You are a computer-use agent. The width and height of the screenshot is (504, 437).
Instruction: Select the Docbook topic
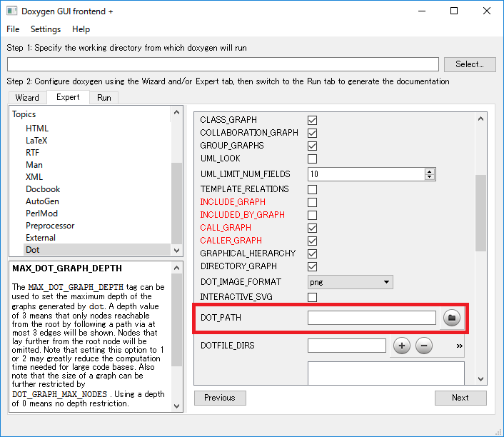click(x=43, y=189)
